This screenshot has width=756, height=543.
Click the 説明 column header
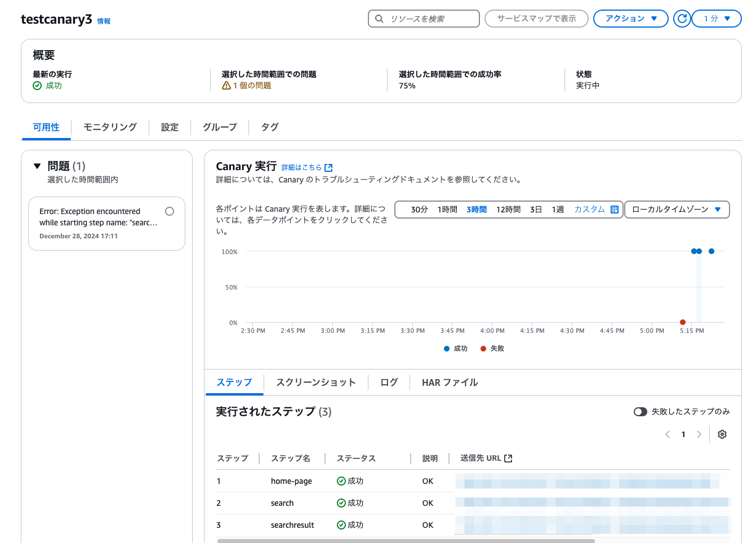(430, 459)
